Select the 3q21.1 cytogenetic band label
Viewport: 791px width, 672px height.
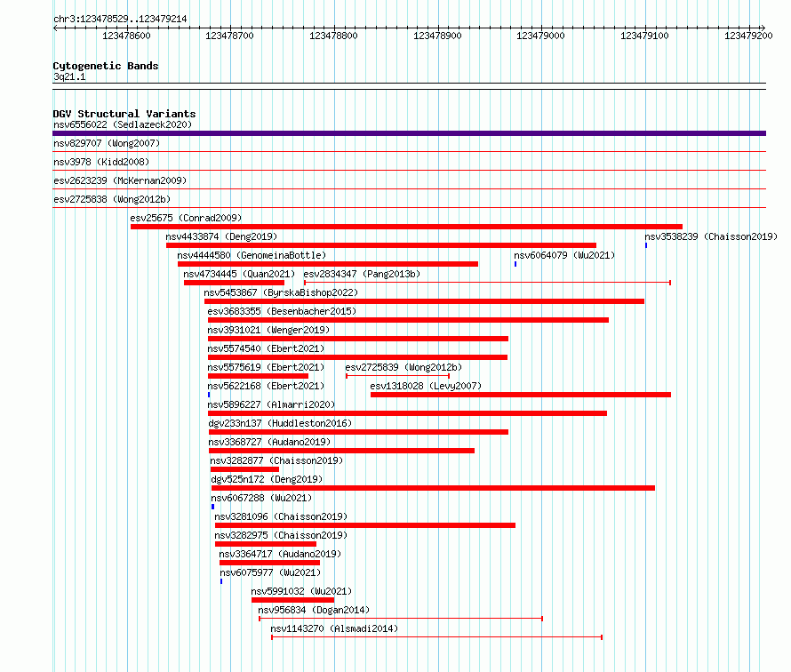(69, 76)
